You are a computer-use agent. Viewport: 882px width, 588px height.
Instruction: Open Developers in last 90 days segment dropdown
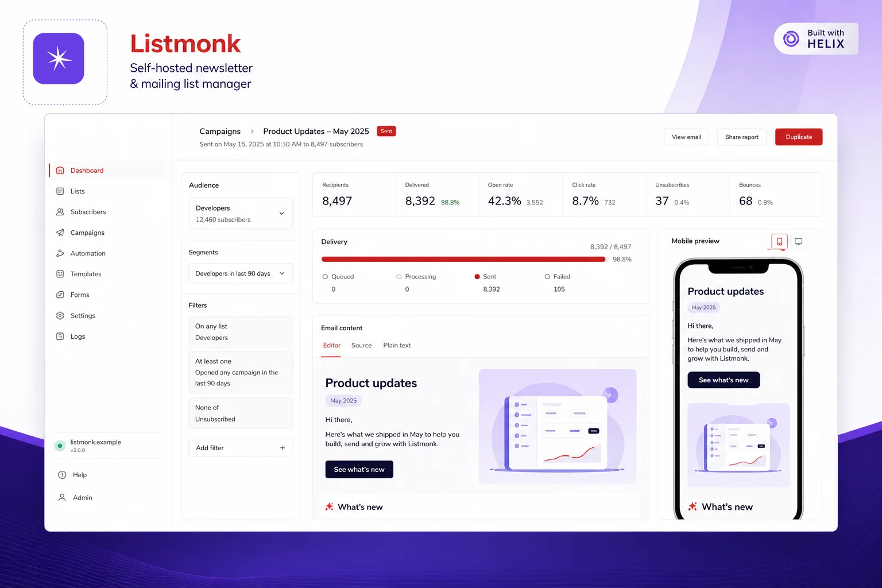coord(241,273)
